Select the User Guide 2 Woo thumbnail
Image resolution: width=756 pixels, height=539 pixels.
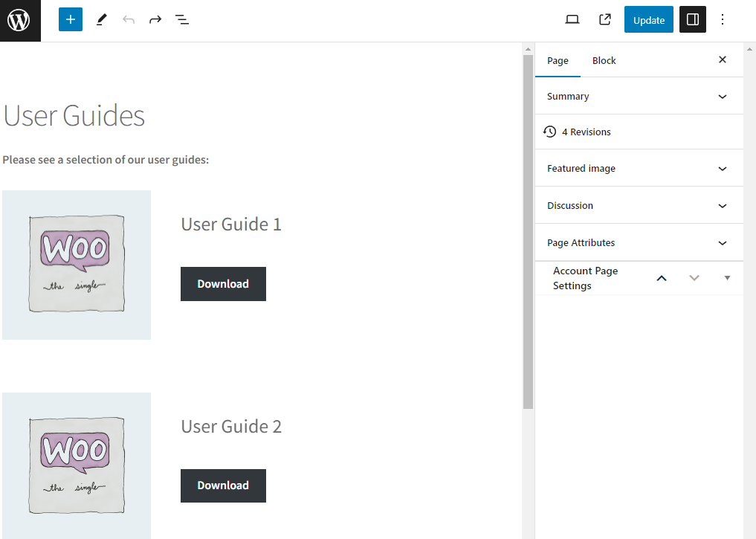[x=77, y=465]
